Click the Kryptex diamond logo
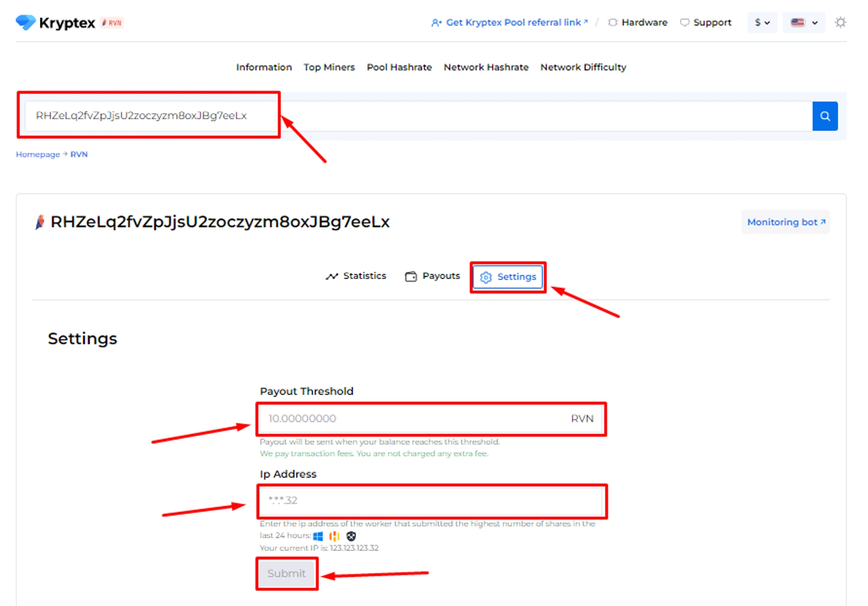Viewport: 868px width, 606px height. point(26,22)
